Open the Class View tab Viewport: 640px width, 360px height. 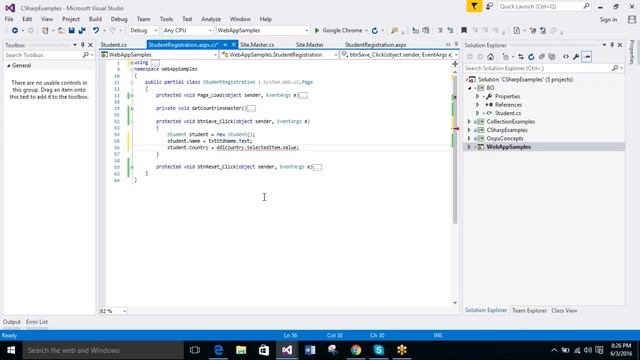click(564, 311)
